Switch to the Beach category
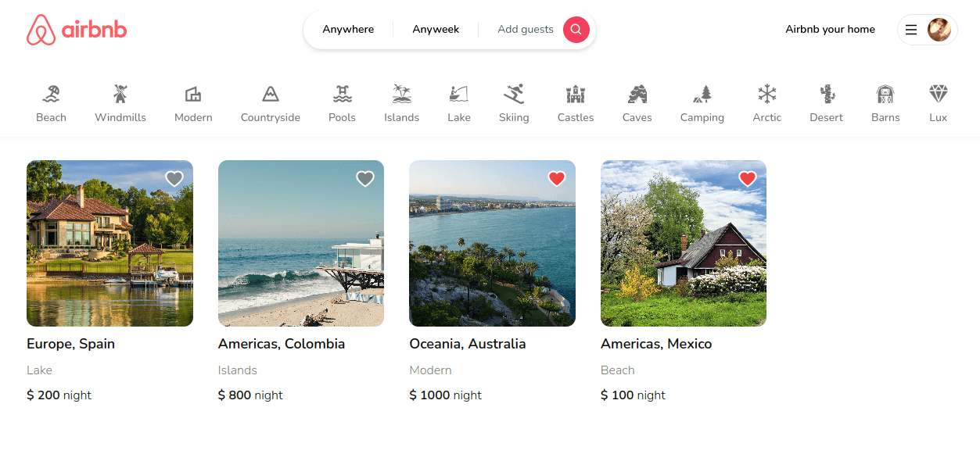Image resolution: width=980 pixels, height=461 pixels. (x=52, y=103)
